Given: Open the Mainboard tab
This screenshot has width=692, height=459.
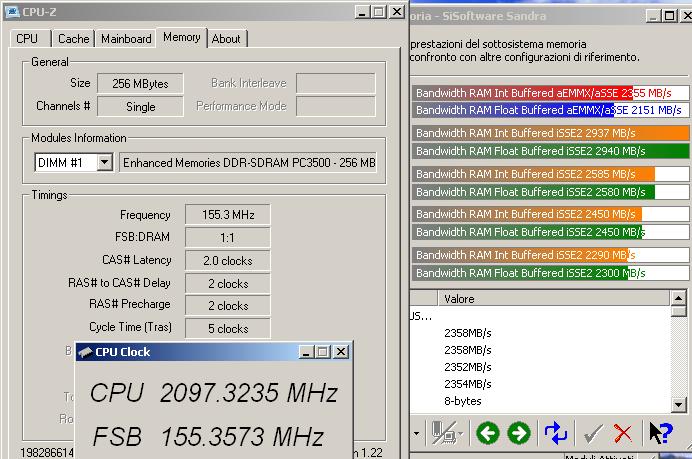Looking at the screenshot, I should point(126,39).
